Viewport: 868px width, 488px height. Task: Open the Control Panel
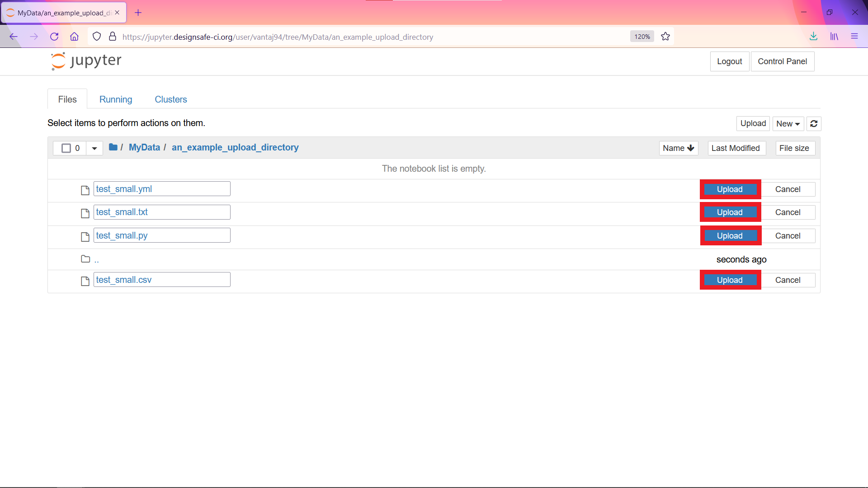(x=783, y=61)
